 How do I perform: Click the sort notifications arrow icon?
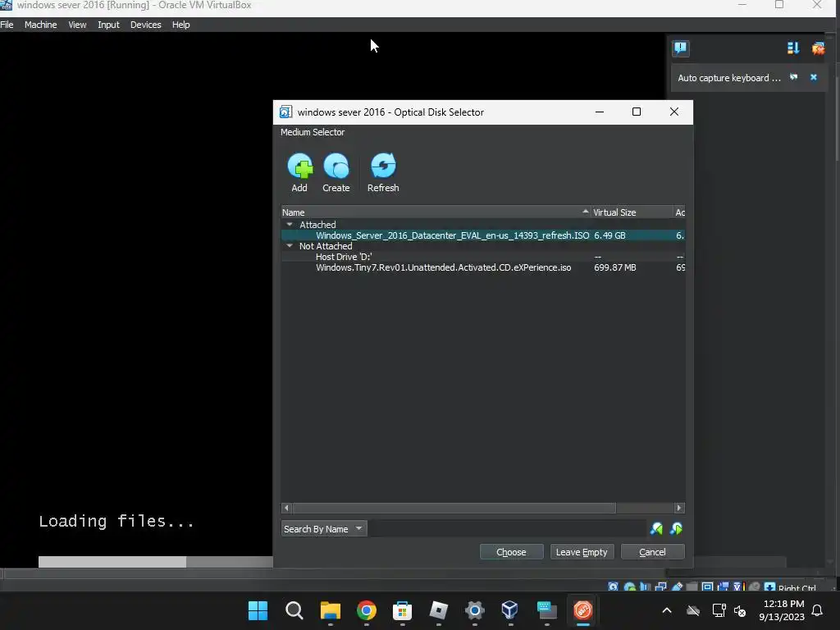tap(793, 48)
